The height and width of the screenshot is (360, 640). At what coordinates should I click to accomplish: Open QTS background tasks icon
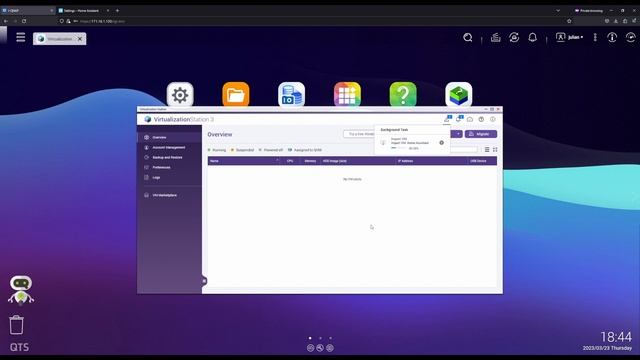(496, 38)
